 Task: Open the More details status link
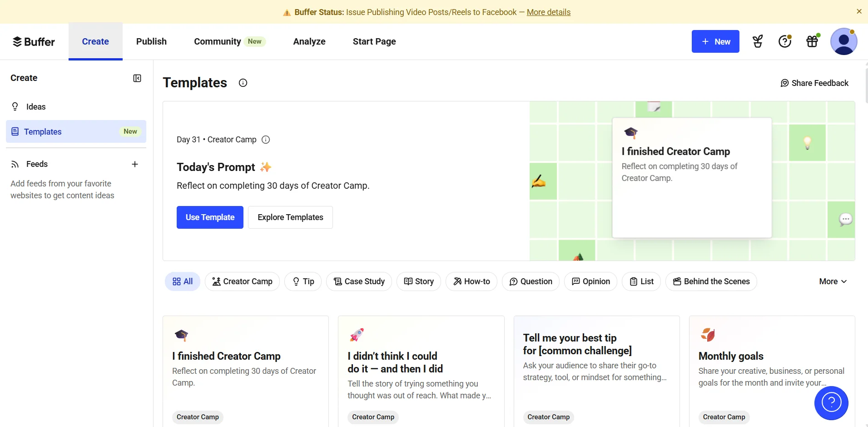click(549, 12)
